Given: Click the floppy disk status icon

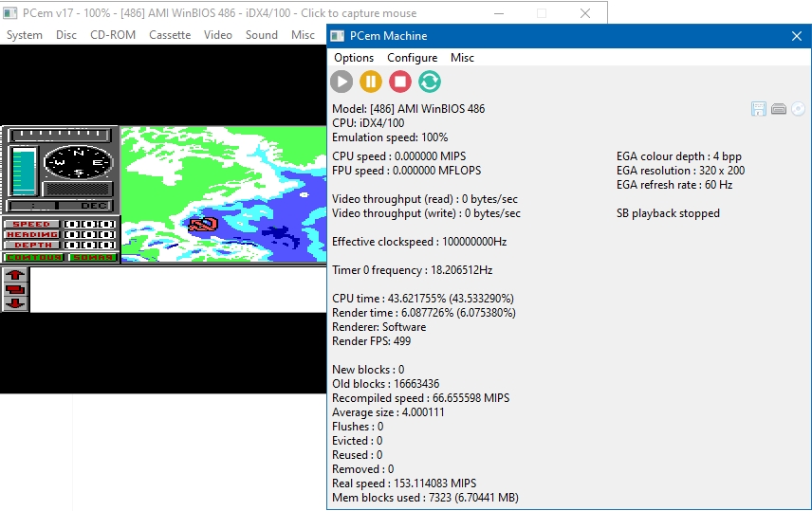Looking at the screenshot, I should tap(759, 109).
